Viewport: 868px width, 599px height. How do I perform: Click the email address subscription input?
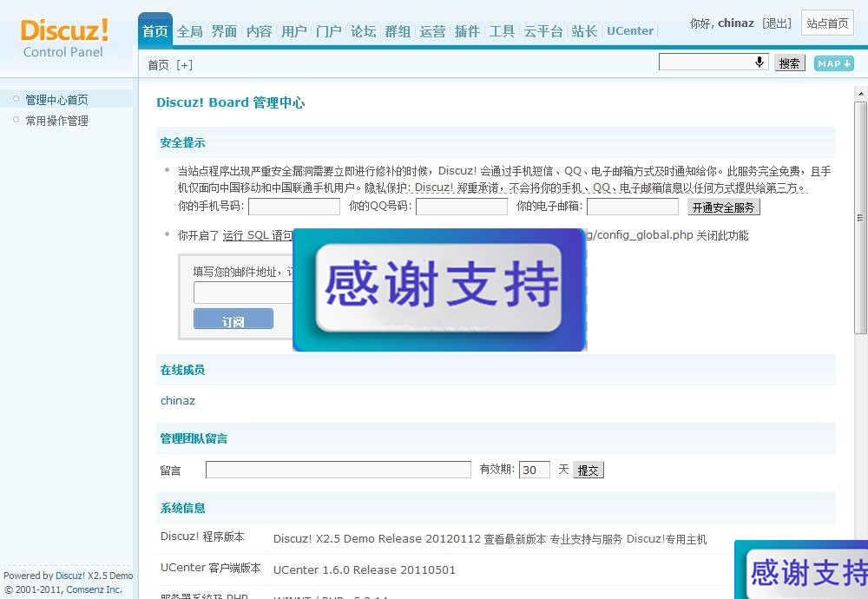(x=243, y=293)
